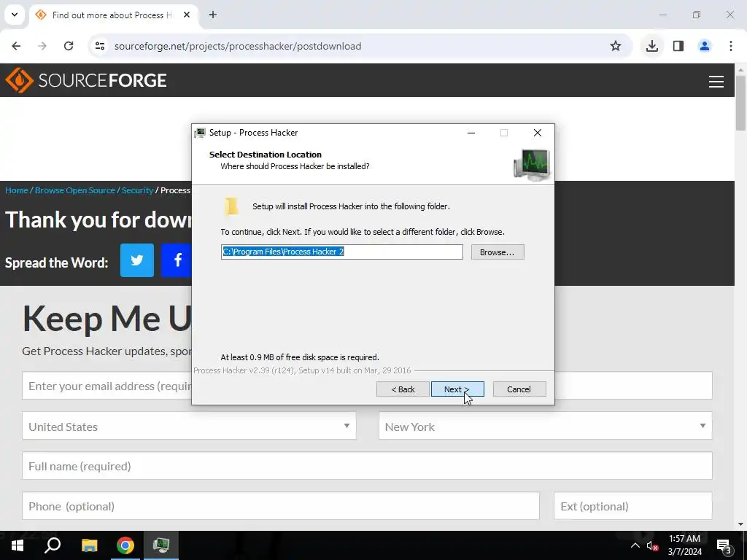Cancel the Process Hacker installation
This screenshot has height=560, width=747.
pos(519,389)
